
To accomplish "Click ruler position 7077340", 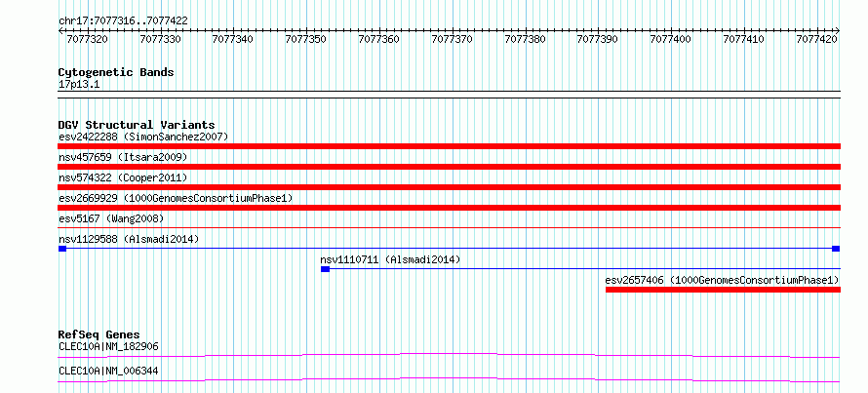I will point(233,39).
